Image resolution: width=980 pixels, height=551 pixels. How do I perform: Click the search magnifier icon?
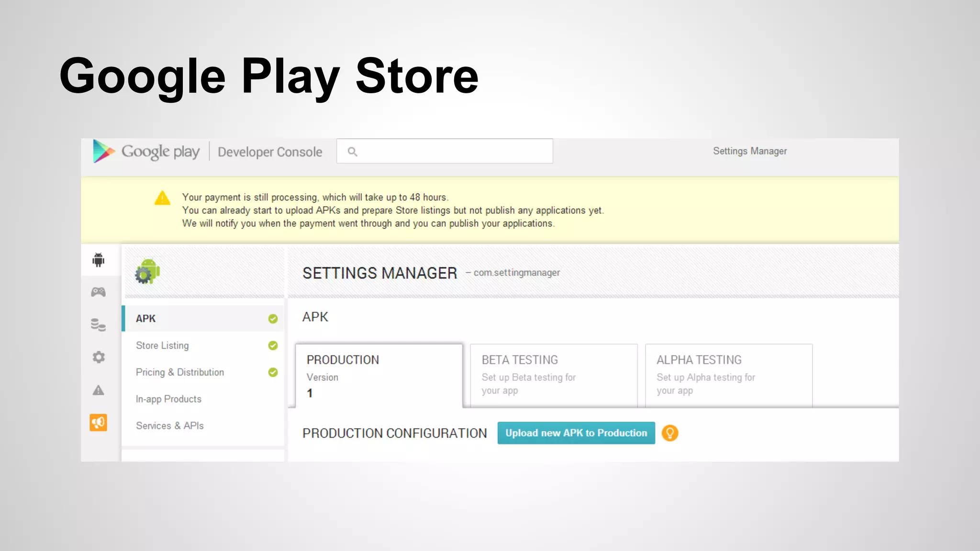pos(353,152)
